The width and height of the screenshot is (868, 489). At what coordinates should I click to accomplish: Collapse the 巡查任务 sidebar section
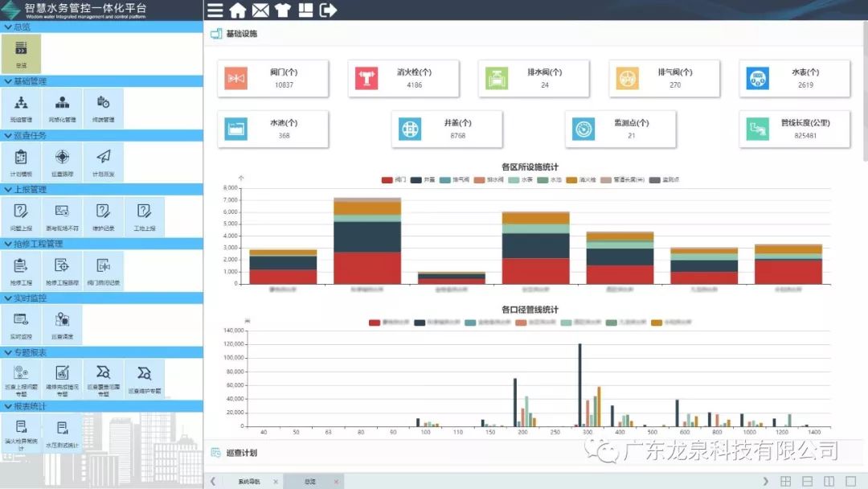[x=8, y=135]
